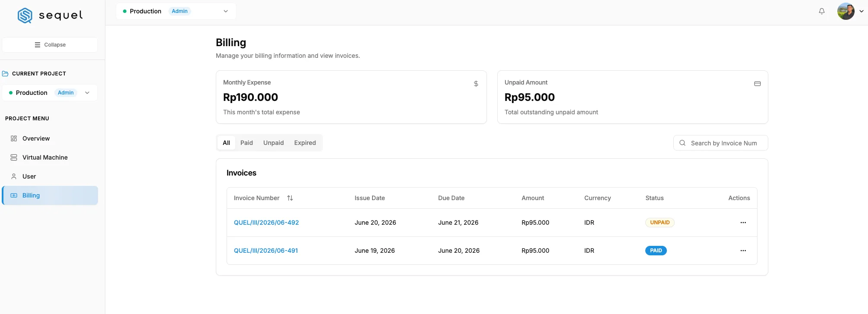The image size is (868, 314).
Task: Click the Overview grid icon
Action: [x=14, y=138]
